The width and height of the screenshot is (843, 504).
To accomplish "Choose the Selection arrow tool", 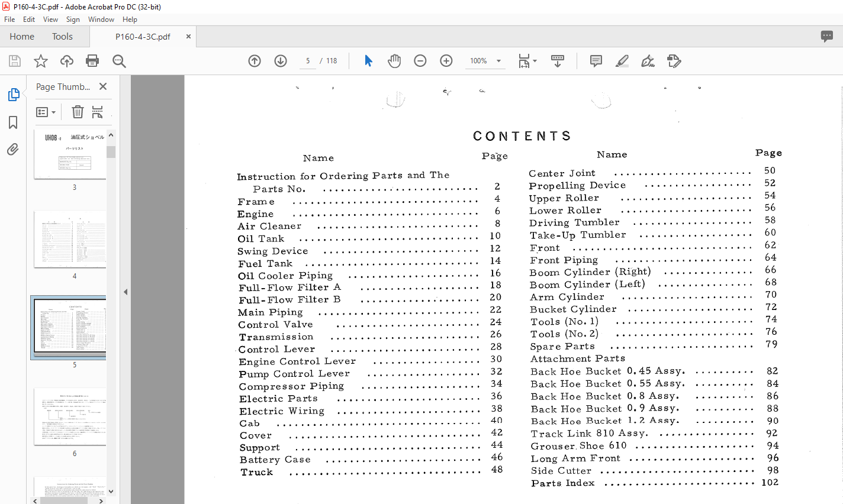I will pyautogui.click(x=368, y=61).
